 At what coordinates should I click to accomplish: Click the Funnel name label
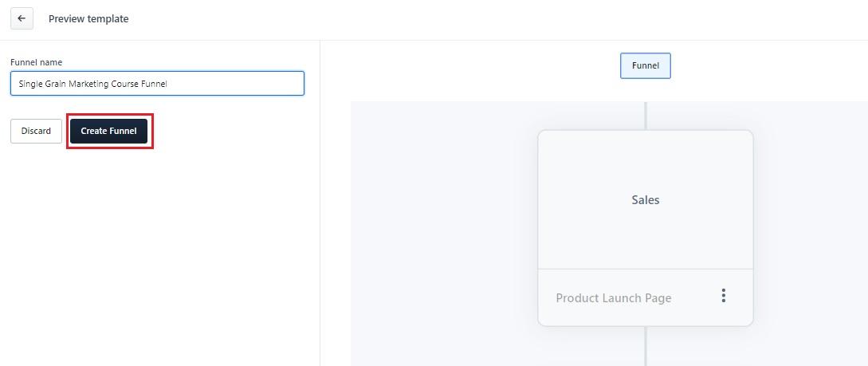(x=36, y=62)
